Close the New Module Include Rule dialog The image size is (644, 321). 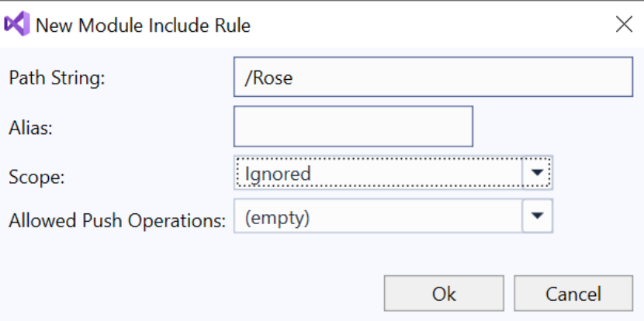tap(625, 25)
